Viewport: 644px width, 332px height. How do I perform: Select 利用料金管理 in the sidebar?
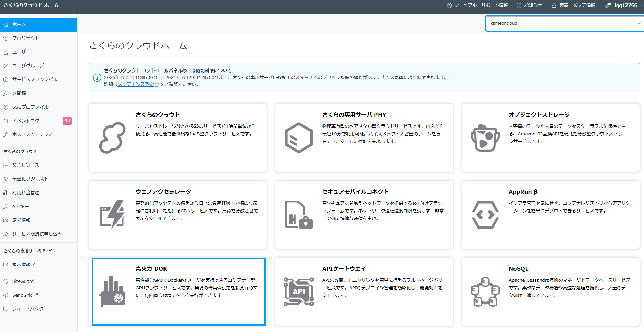pyautogui.click(x=38, y=193)
